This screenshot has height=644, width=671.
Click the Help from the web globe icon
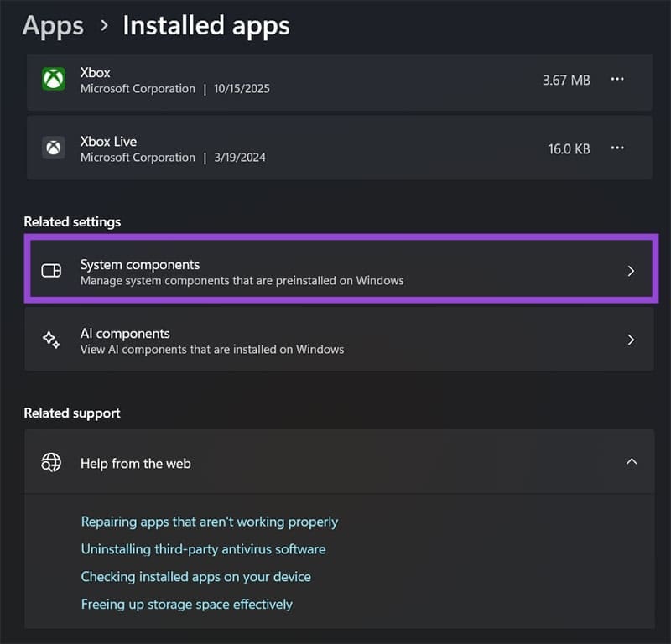pos(52,463)
